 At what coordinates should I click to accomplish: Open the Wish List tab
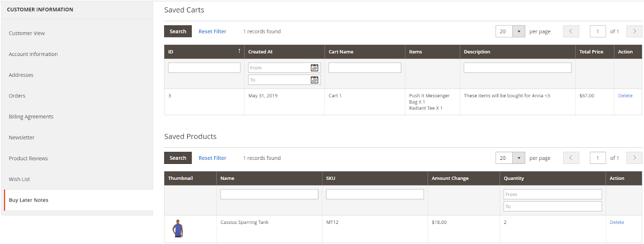19,179
